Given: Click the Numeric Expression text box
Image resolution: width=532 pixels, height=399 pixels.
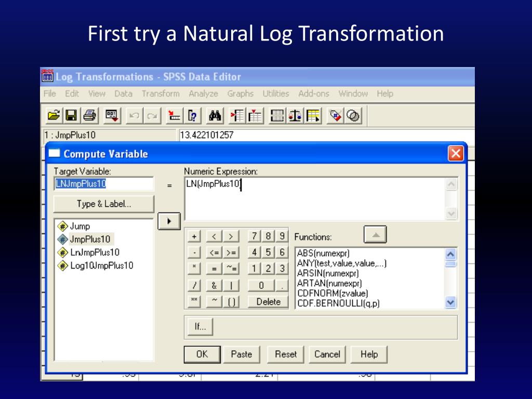Looking at the screenshot, I should (315, 199).
